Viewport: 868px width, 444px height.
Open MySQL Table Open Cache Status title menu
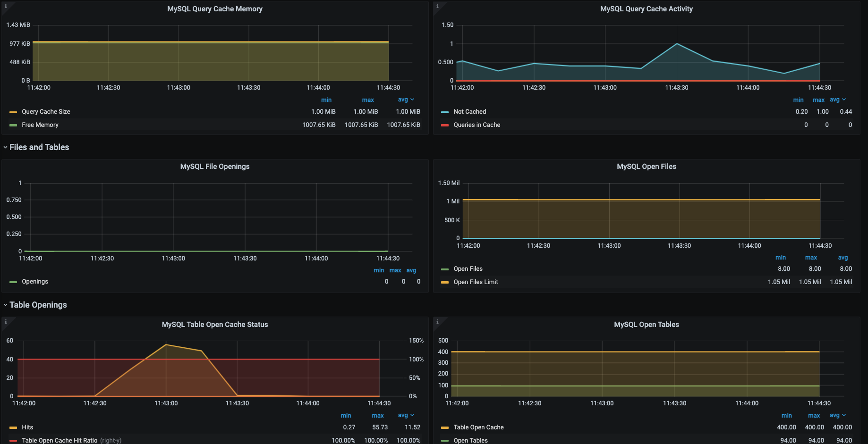[215, 325]
